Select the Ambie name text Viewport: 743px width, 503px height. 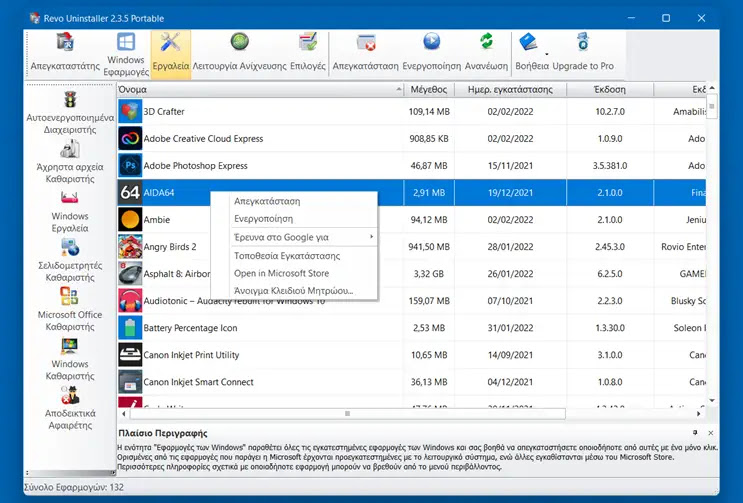pyautogui.click(x=157, y=220)
